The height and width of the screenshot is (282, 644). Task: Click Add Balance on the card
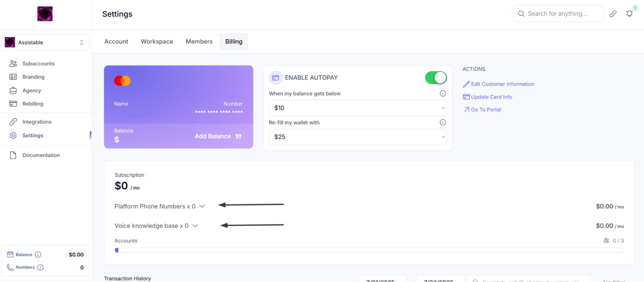click(x=218, y=136)
